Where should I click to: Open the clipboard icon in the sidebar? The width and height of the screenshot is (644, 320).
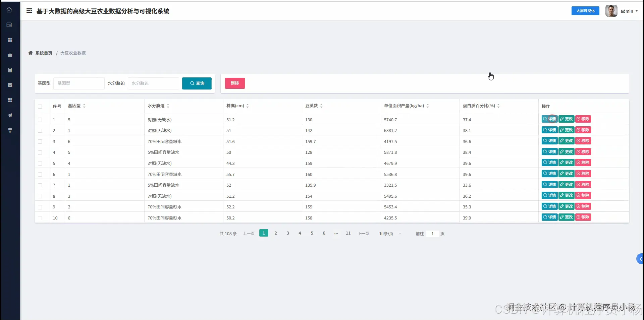tap(10, 70)
